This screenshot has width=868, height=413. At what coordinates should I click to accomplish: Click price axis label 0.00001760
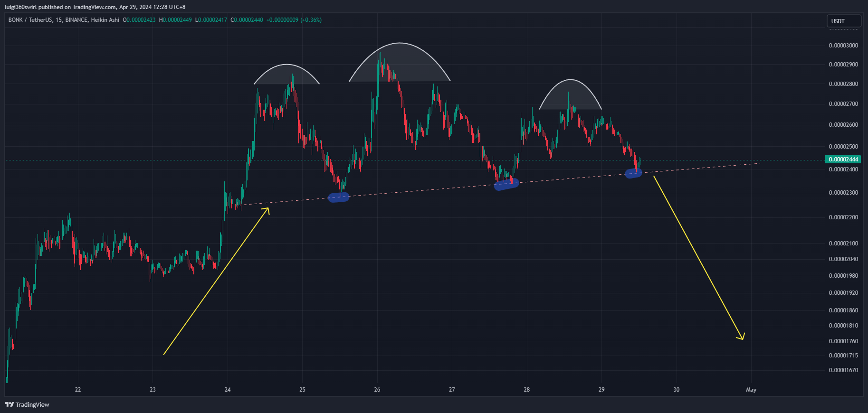click(x=843, y=341)
